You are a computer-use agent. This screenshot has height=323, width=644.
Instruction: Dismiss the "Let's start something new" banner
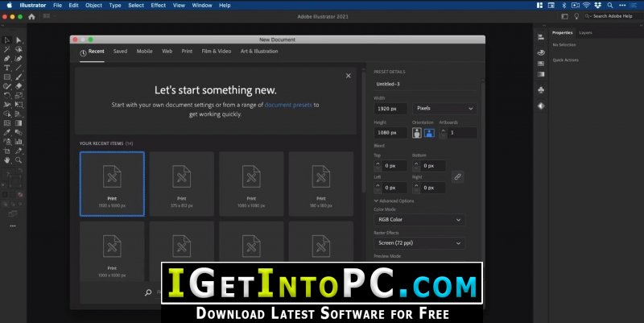tap(349, 76)
